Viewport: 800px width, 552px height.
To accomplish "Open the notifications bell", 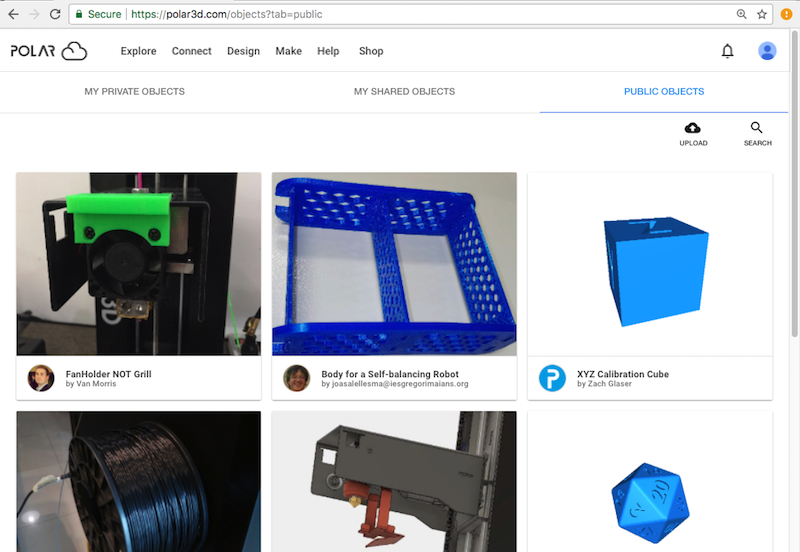I will (728, 51).
